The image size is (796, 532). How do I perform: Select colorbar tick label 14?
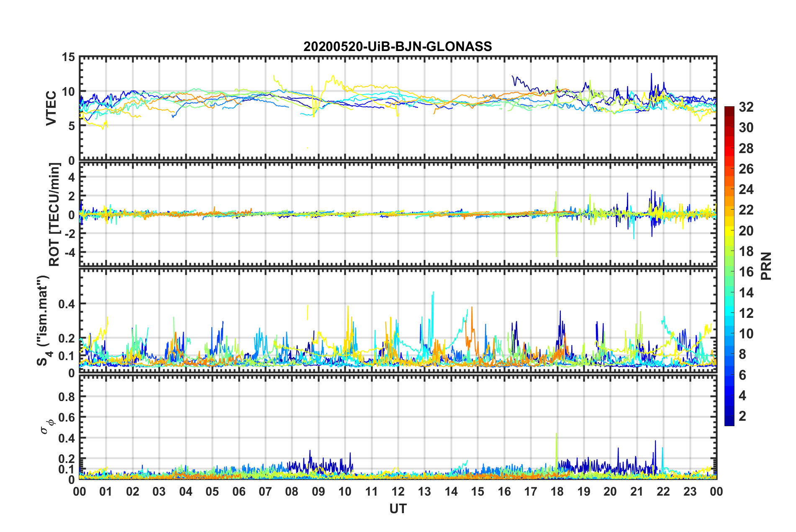pyautogui.click(x=746, y=293)
